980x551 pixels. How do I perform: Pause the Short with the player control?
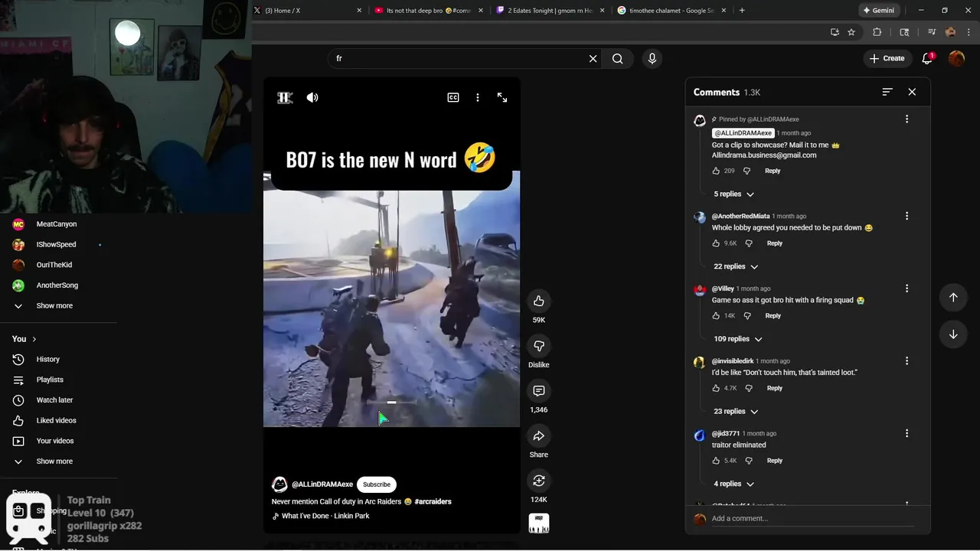tap(285, 97)
